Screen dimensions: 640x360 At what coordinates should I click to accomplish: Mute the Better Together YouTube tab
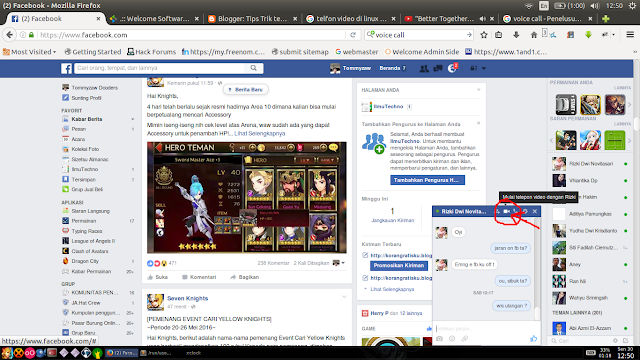point(483,19)
